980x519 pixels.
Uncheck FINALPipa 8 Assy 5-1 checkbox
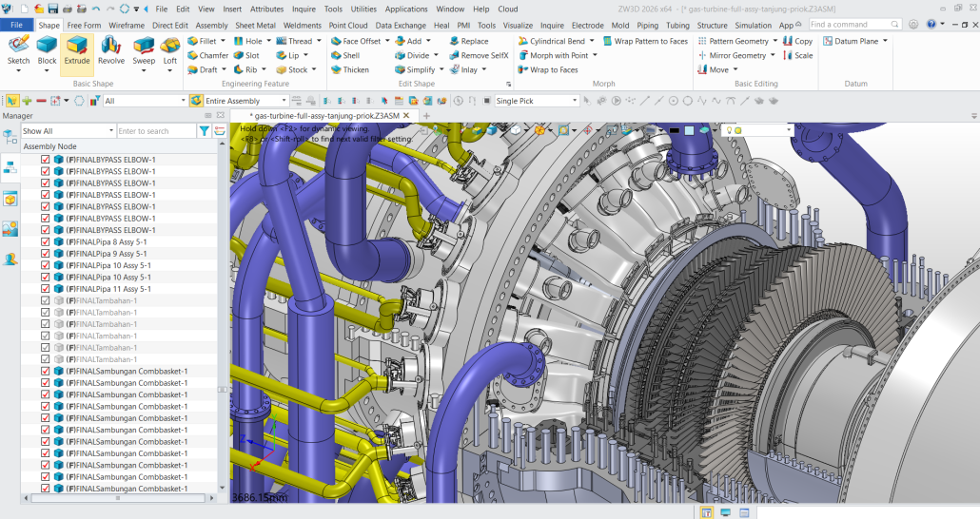click(45, 242)
